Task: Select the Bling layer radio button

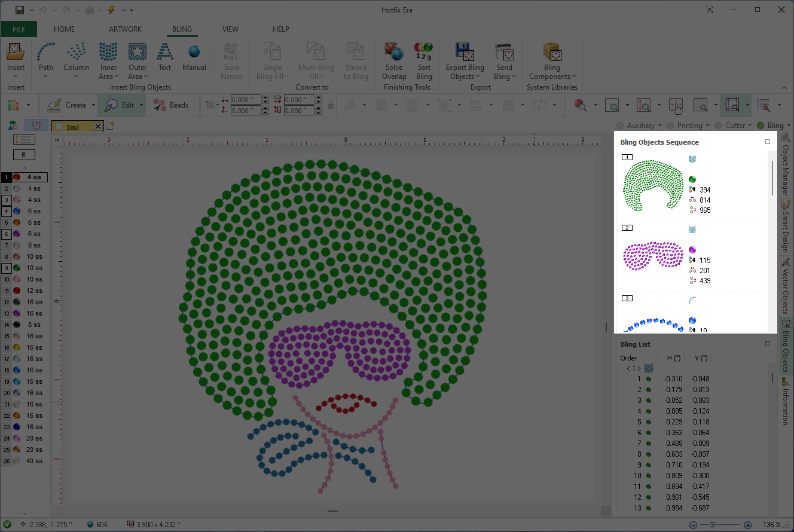Action: [x=761, y=126]
